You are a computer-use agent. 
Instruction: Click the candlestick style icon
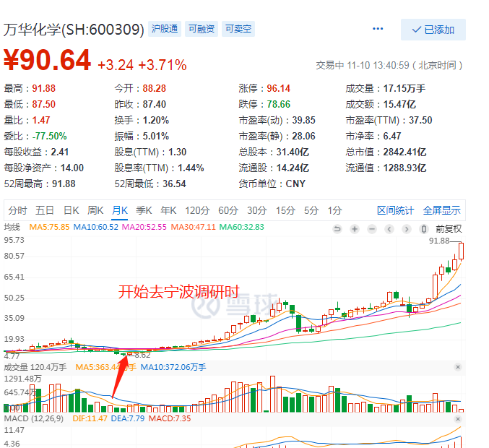[x=425, y=229]
